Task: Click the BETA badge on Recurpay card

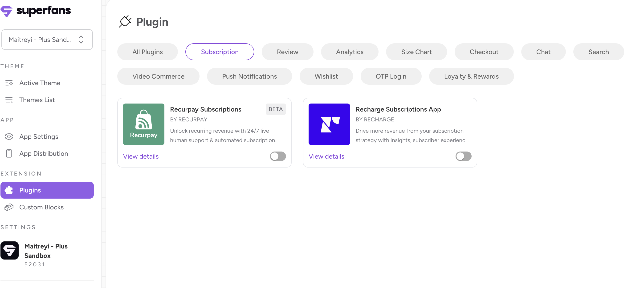Action: click(x=275, y=109)
